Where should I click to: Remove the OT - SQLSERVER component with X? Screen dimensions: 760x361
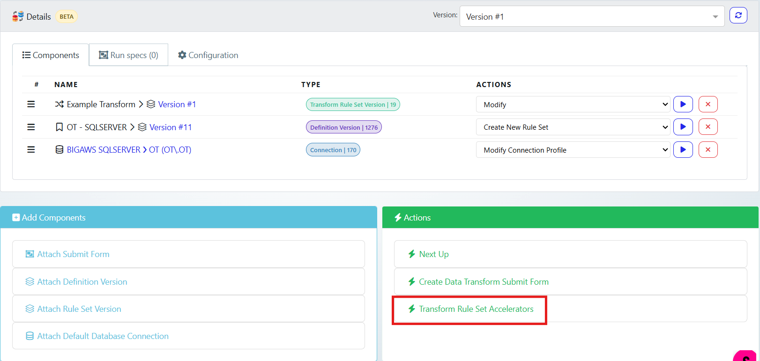[x=708, y=127]
